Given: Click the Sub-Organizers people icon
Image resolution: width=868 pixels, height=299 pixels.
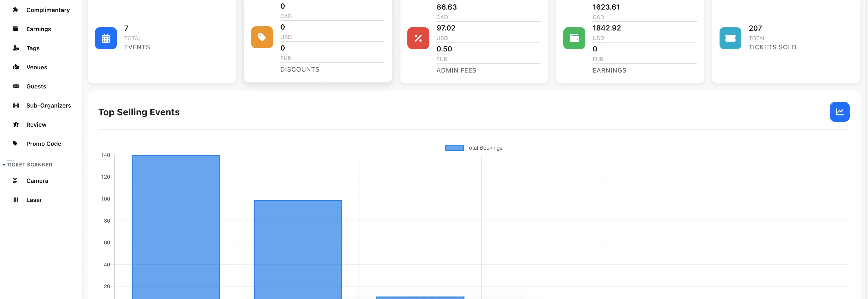Looking at the screenshot, I should tap(15, 105).
